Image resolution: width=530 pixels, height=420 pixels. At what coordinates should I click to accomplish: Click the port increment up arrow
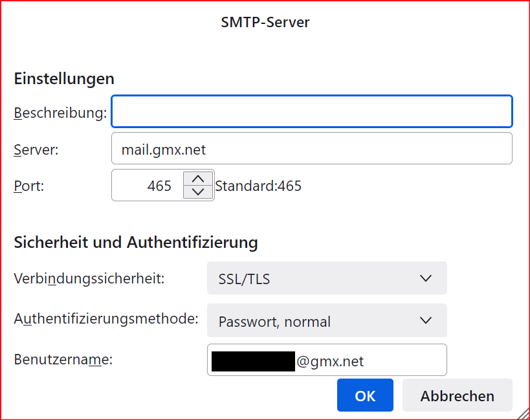[198, 179]
